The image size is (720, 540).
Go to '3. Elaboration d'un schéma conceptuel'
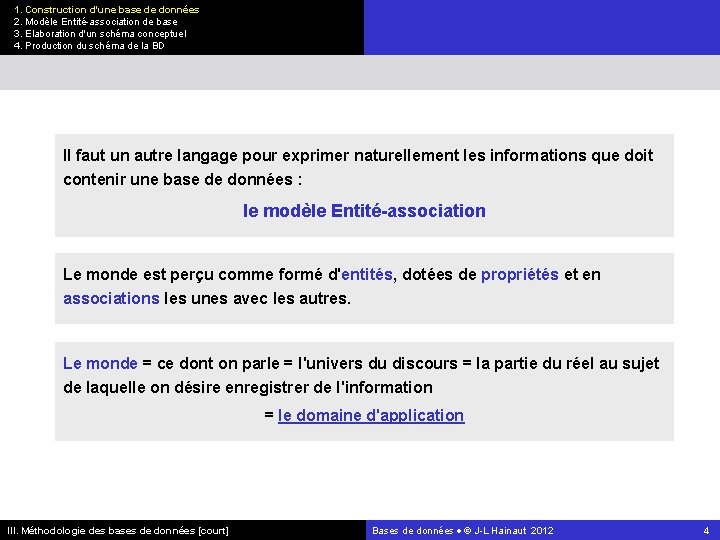click(100, 34)
